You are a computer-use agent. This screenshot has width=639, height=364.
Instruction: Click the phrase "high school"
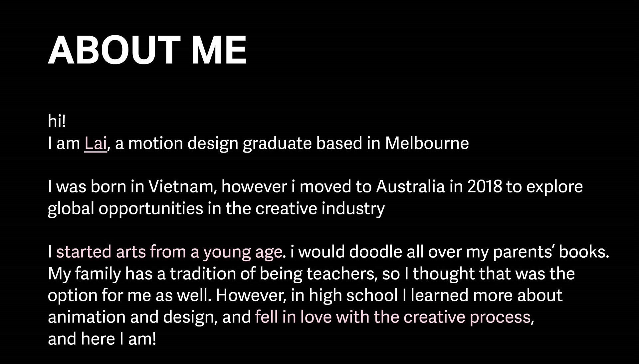tap(353, 296)
